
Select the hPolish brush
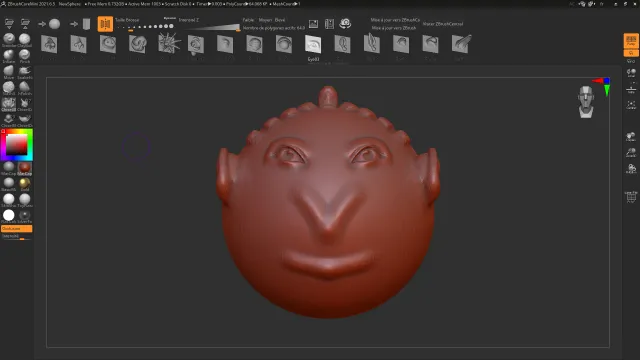pyautogui.click(x=24, y=88)
